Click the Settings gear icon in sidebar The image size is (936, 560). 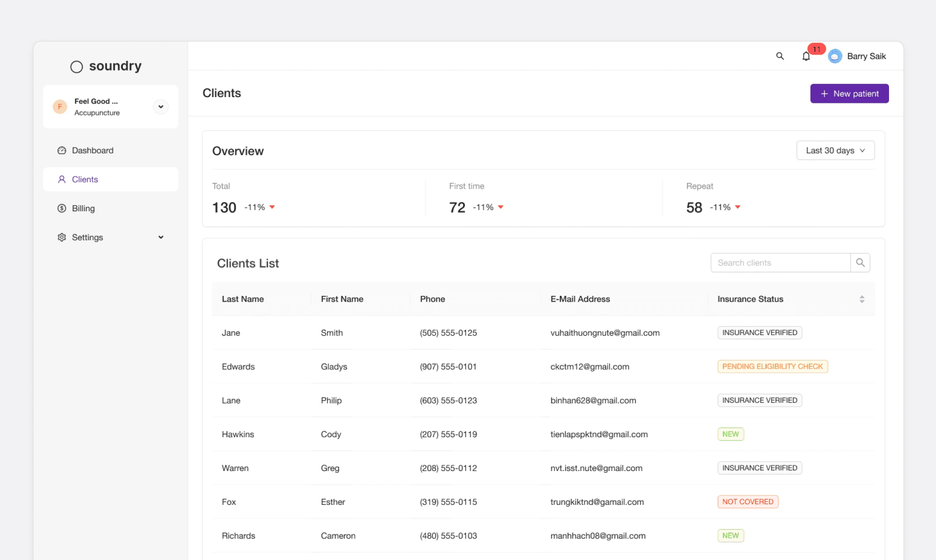click(62, 237)
